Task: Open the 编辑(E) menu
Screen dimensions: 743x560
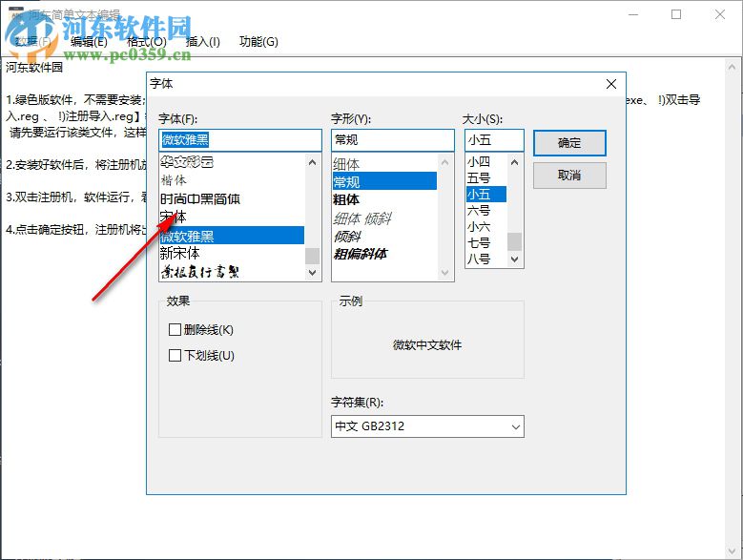Action: pos(89,42)
